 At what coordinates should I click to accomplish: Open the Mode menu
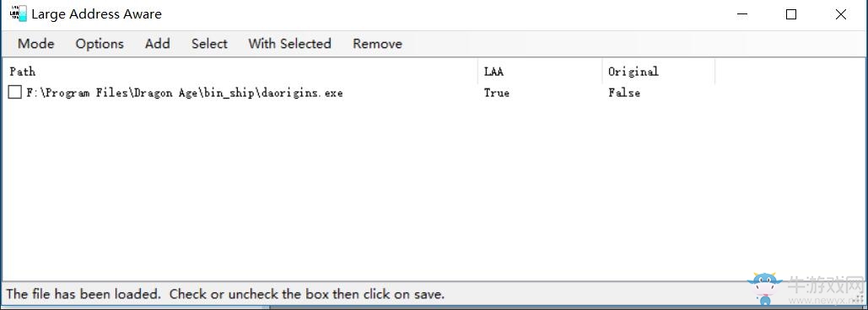tap(36, 44)
